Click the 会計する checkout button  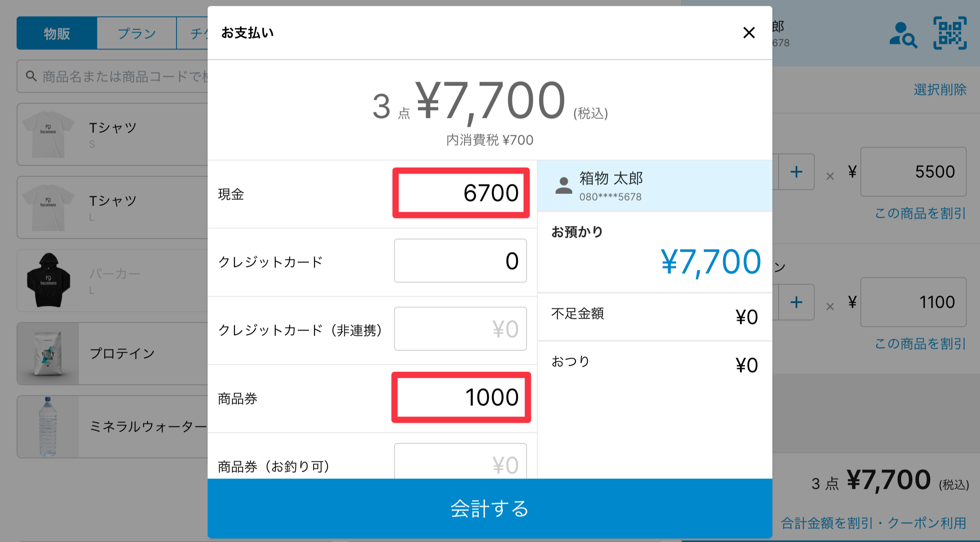[490, 509]
